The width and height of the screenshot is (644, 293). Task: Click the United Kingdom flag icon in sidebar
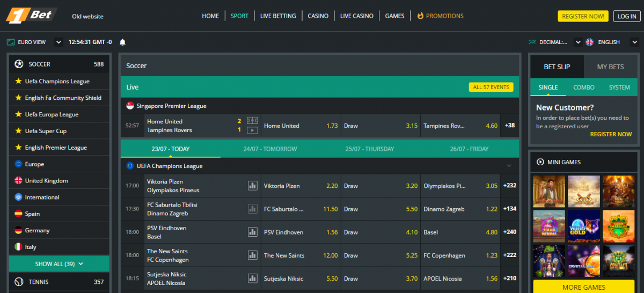[18, 181]
